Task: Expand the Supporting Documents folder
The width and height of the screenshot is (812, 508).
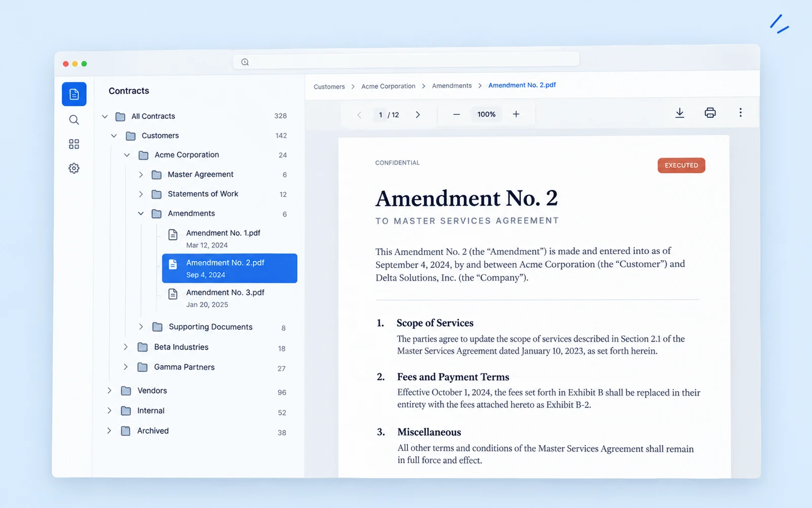Action: pyautogui.click(x=141, y=327)
